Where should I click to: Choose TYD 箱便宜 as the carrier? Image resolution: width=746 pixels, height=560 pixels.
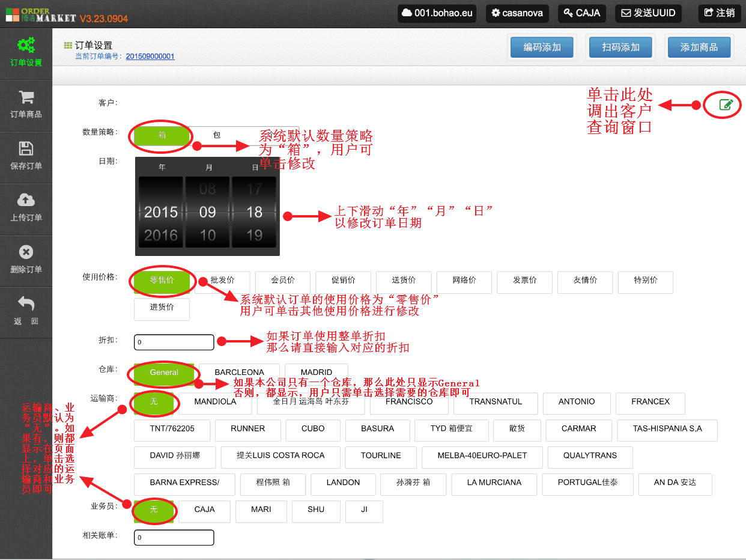pyautogui.click(x=451, y=430)
